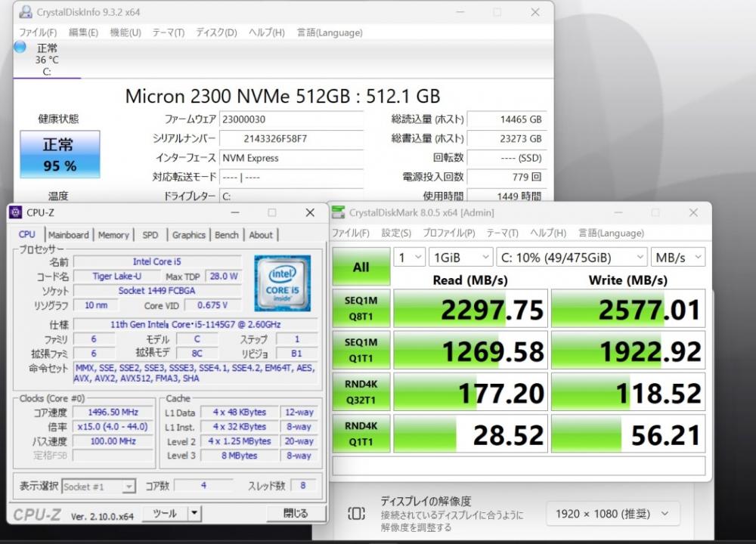Viewport: 756px width, 544px height.
Task: Click the RND4K Q1T1 write result 56.21
Action: click(628, 434)
